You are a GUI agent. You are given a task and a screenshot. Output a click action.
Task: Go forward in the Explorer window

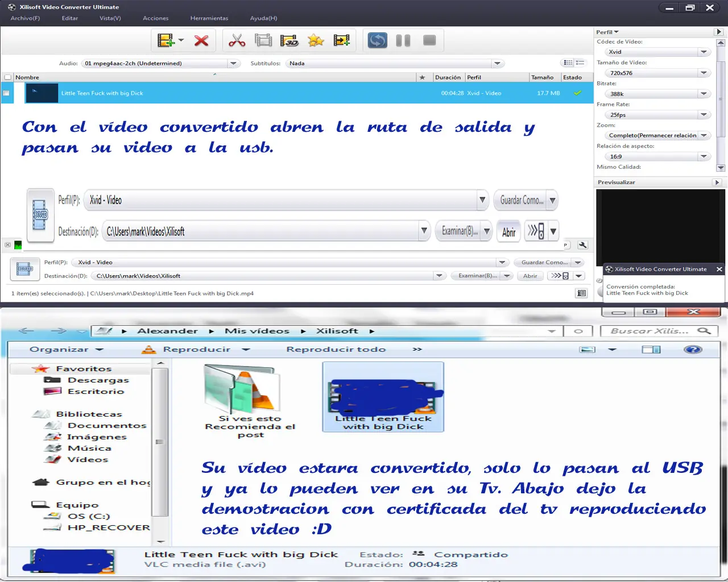point(59,331)
